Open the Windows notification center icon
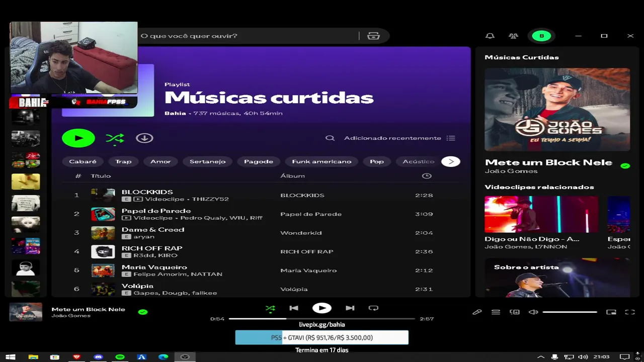This screenshot has width=644, height=362. 624,357
